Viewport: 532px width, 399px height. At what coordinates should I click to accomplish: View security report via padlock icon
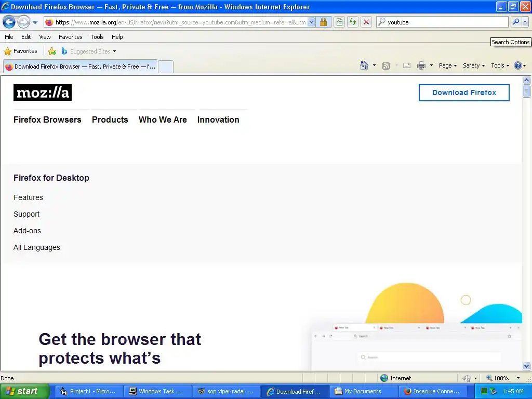coord(324,22)
